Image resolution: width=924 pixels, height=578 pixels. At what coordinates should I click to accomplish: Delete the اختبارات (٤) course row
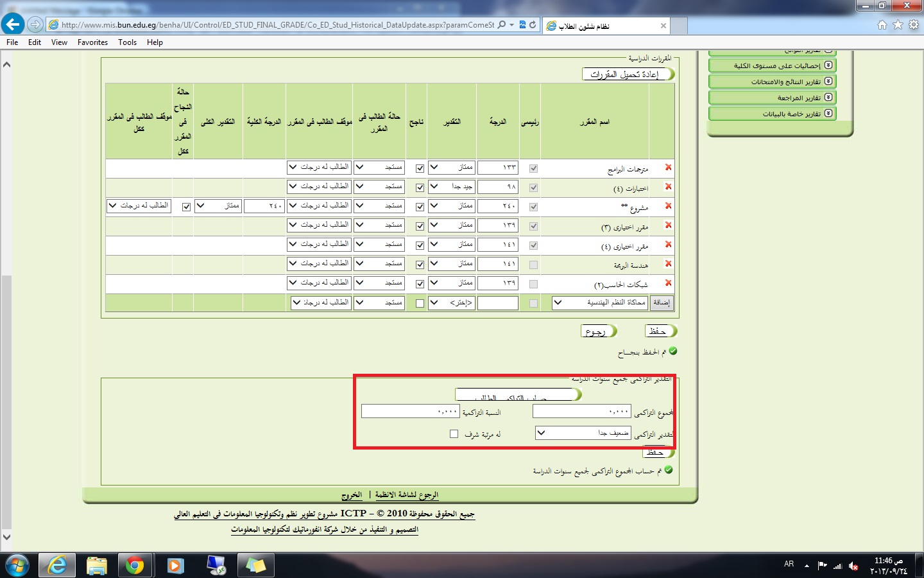tap(668, 186)
